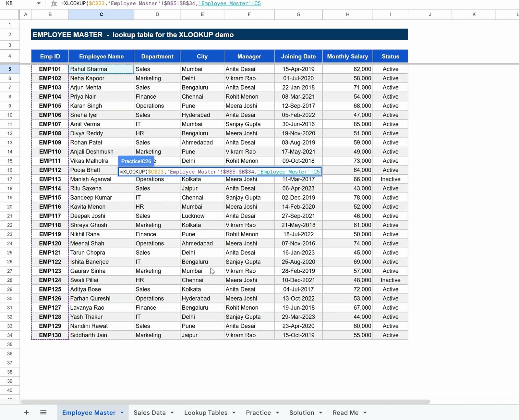The image size is (519, 420).
Task: Select the EMP101 cell
Action: point(50,69)
